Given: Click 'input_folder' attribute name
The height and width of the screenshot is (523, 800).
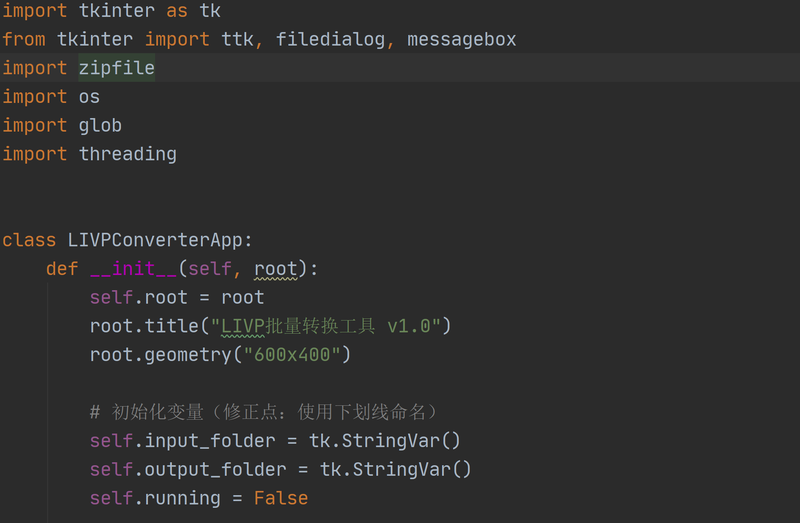Looking at the screenshot, I should pos(210,440).
